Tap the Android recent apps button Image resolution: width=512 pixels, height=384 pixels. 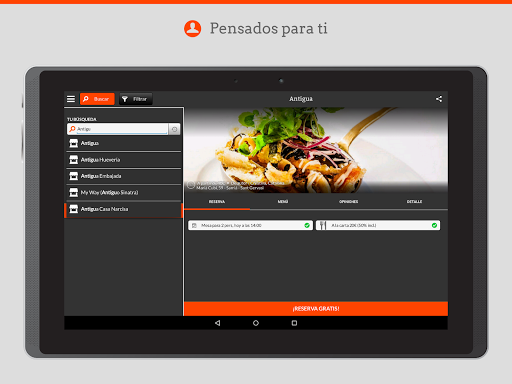[294, 323]
